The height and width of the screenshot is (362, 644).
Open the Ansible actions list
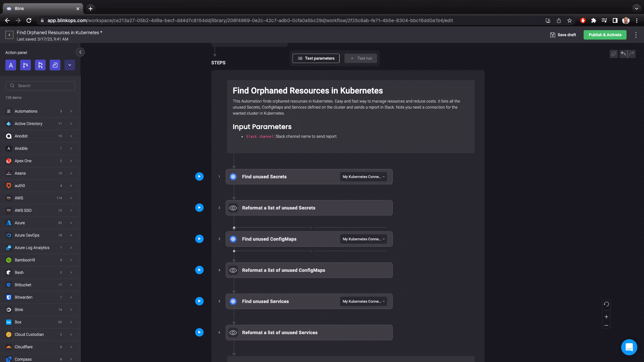(39, 148)
